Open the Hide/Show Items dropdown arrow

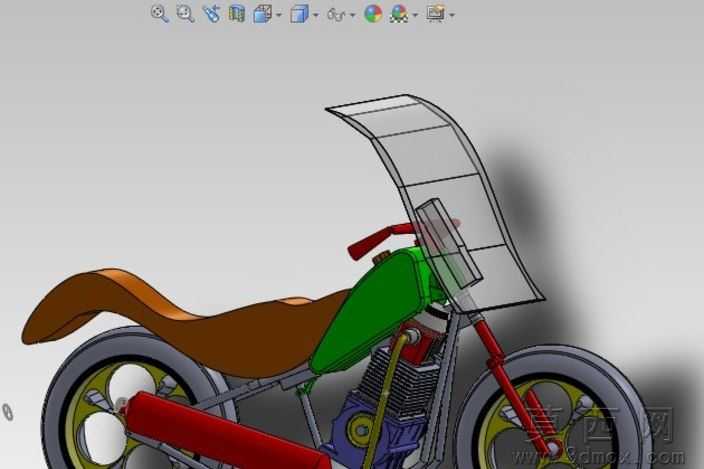point(352,15)
